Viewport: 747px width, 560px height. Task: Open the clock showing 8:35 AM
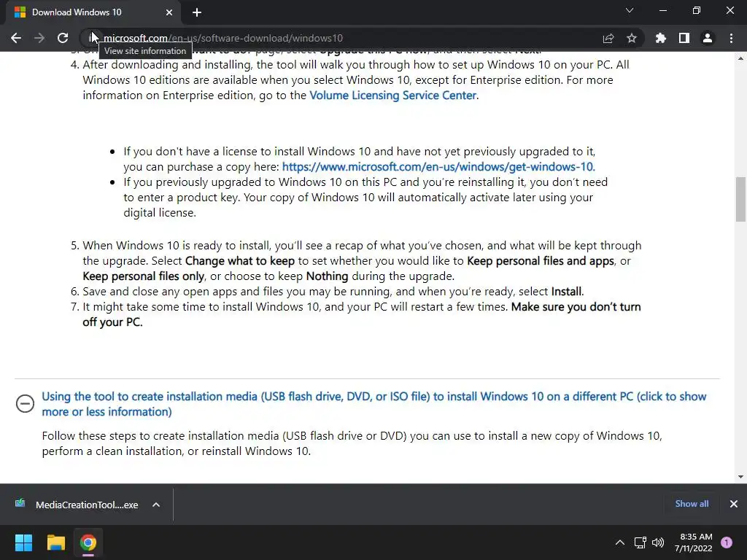coord(694,542)
